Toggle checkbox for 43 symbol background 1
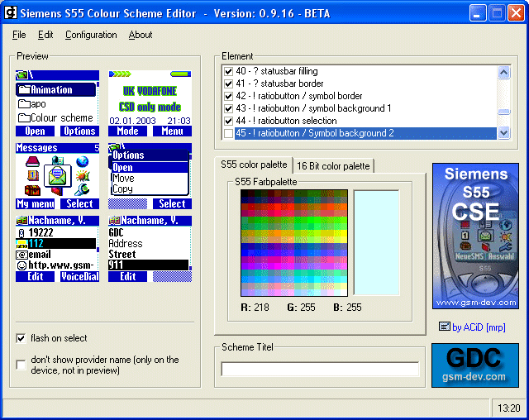 pos(228,108)
